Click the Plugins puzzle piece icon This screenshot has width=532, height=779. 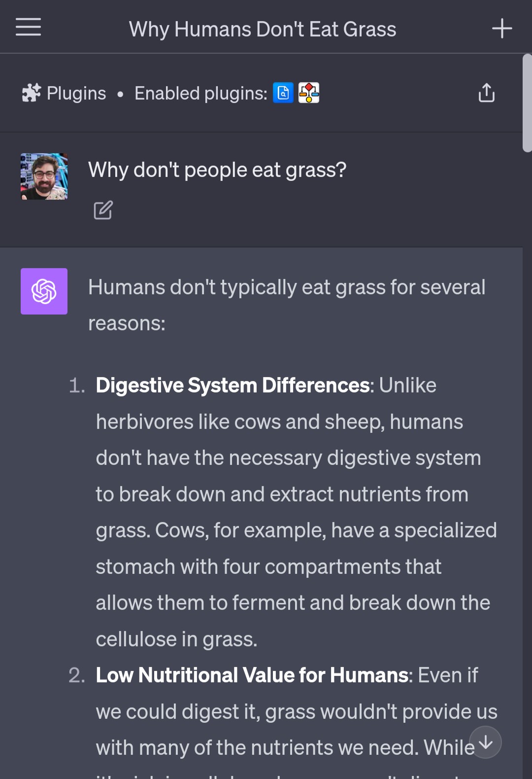(x=32, y=93)
